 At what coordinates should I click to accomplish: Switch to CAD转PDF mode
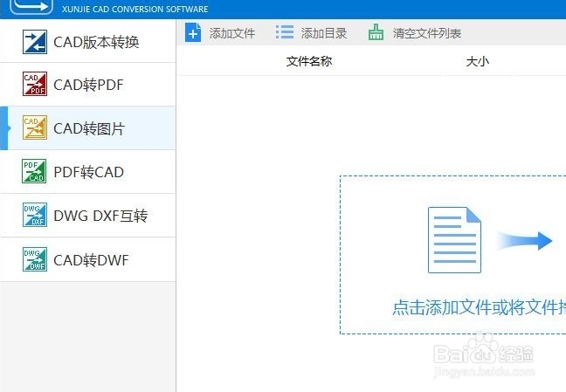click(x=88, y=85)
